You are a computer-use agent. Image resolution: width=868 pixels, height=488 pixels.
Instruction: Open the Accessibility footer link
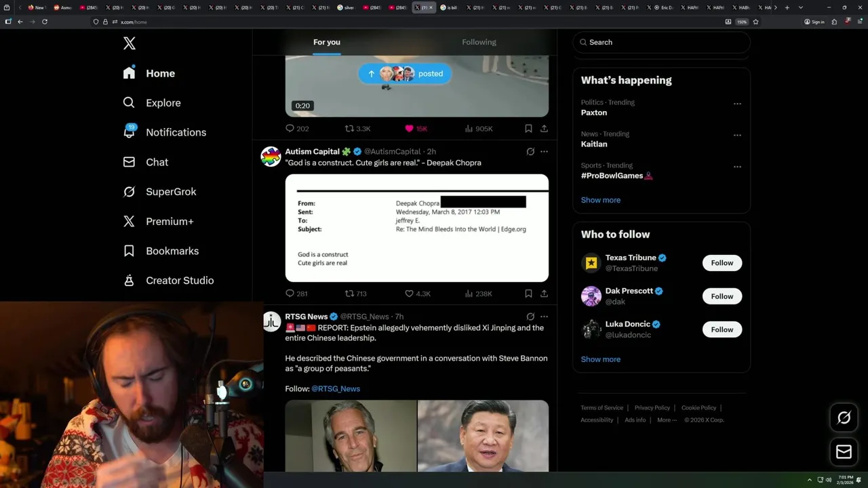597,420
